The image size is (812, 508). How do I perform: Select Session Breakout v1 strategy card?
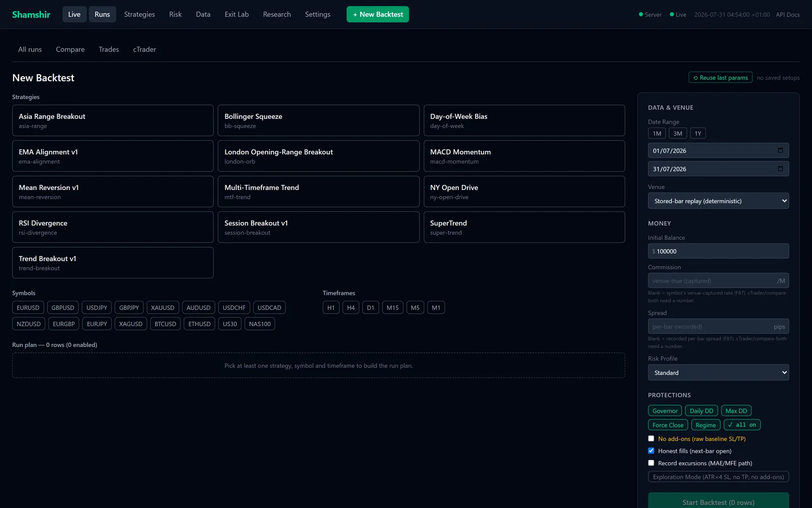click(x=318, y=227)
